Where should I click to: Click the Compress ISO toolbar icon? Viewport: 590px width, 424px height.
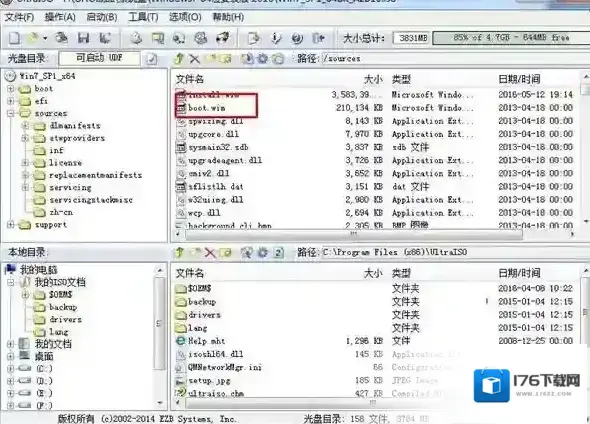coord(158,38)
